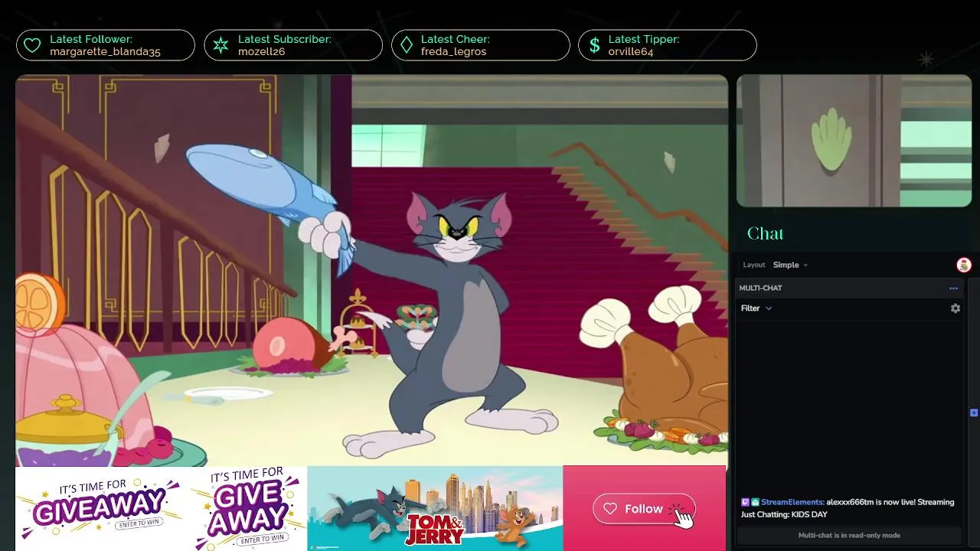The image size is (980, 551).
Task: Click the heart icon in Follow button
Action: pyautogui.click(x=610, y=509)
